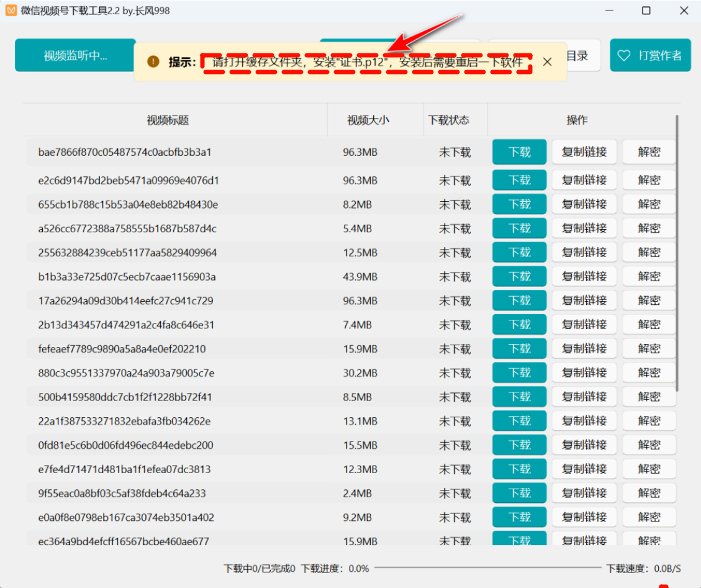
Task: Copy link for e7fe4d71471d481ba1f1efea07dc3813
Action: [x=584, y=469]
